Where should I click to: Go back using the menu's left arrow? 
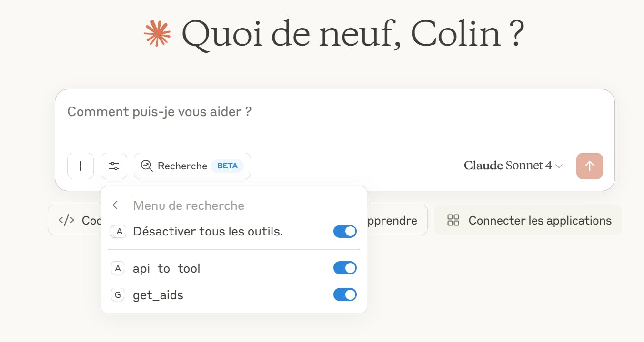click(x=118, y=205)
